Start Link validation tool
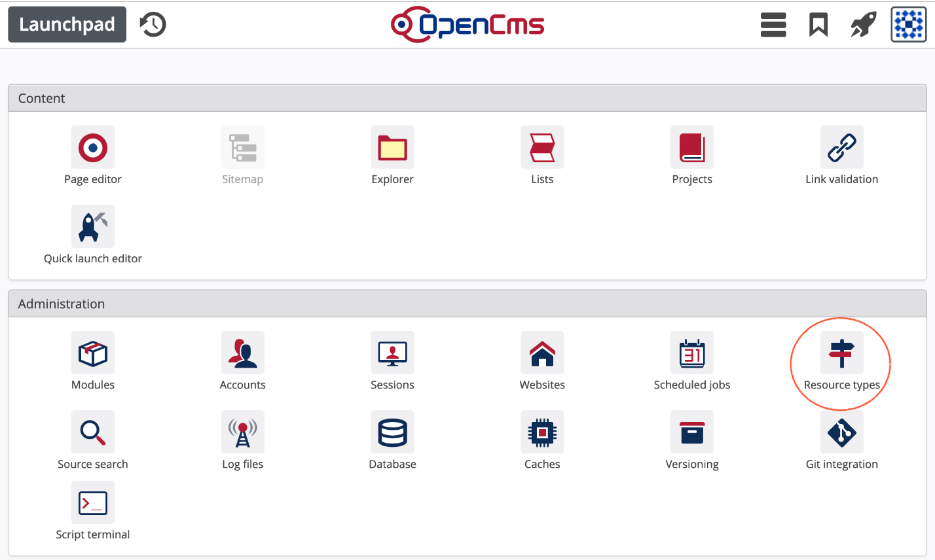The image size is (935, 560). [x=841, y=148]
